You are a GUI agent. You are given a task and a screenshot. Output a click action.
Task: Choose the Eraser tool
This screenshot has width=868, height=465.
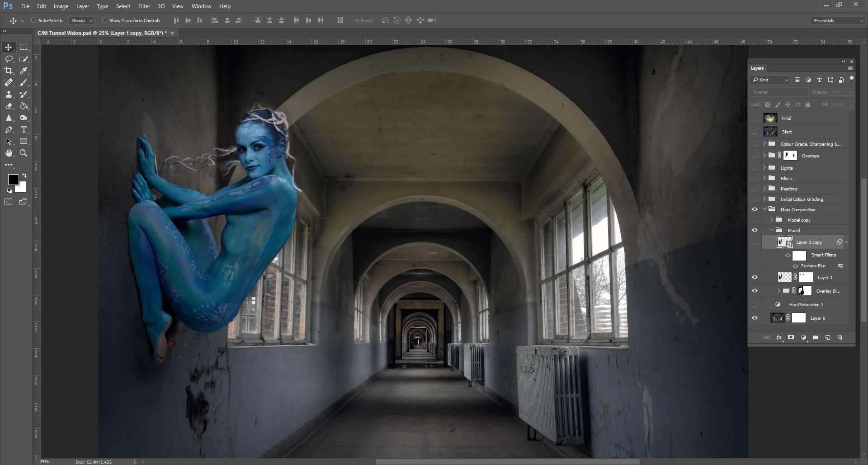9,106
